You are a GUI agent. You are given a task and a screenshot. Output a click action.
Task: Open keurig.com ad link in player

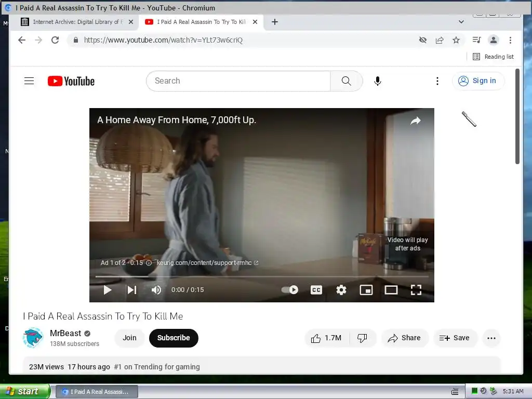[207, 262]
